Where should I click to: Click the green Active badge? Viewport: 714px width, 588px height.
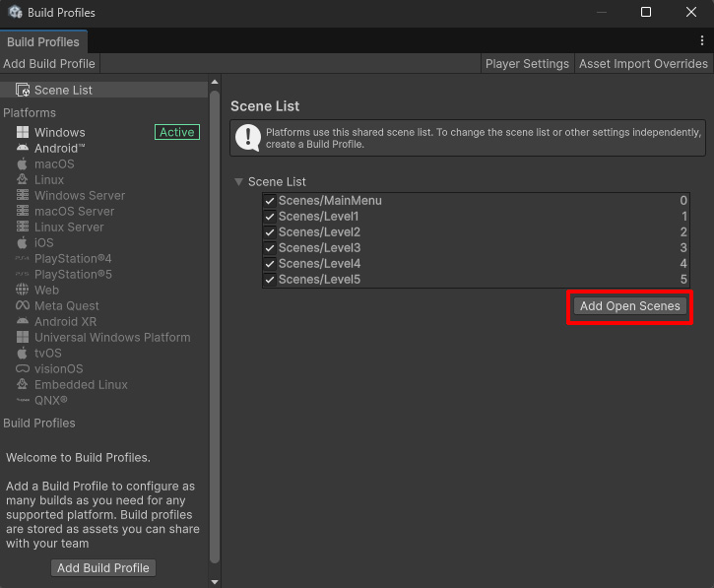(177, 132)
